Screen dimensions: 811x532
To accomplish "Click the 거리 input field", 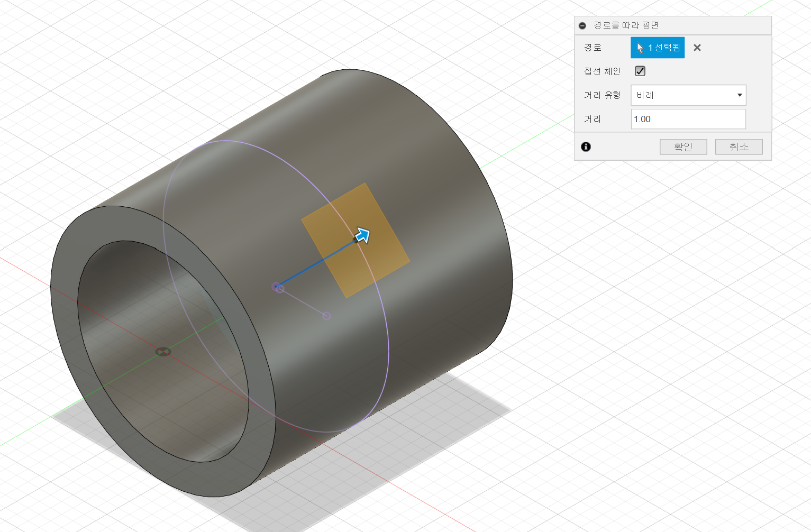I will pos(688,119).
